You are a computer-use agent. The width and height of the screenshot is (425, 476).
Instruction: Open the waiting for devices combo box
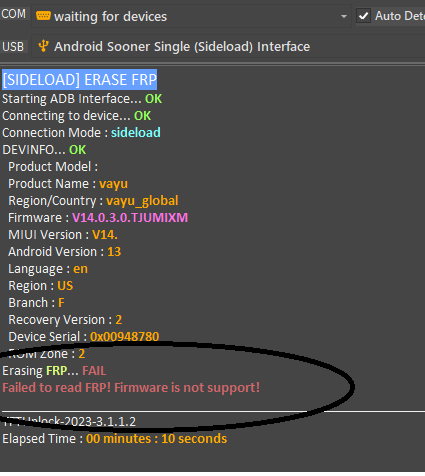pos(191,16)
